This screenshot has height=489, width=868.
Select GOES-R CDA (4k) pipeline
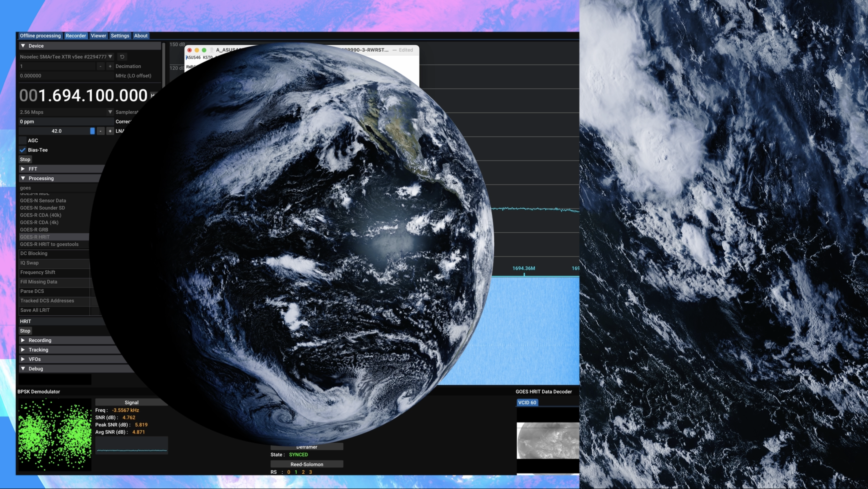39,223
